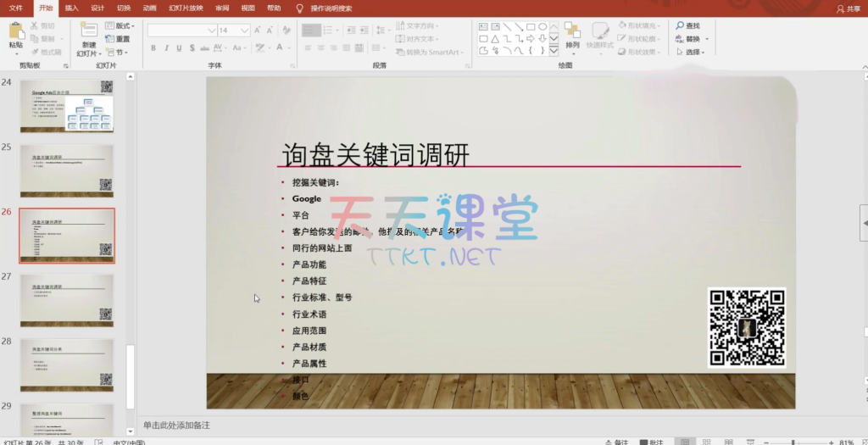The height and width of the screenshot is (445, 868).
Task: Open the Animations (动画) tab
Action: tap(149, 8)
